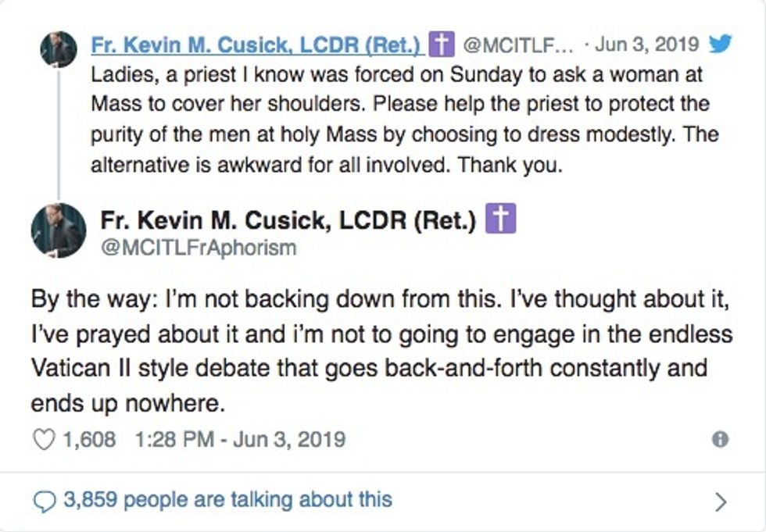Click the "1:28 PM - Jun 3, 2019" timestamp
This screenshot has width=766, height=532.
point(240,439)
